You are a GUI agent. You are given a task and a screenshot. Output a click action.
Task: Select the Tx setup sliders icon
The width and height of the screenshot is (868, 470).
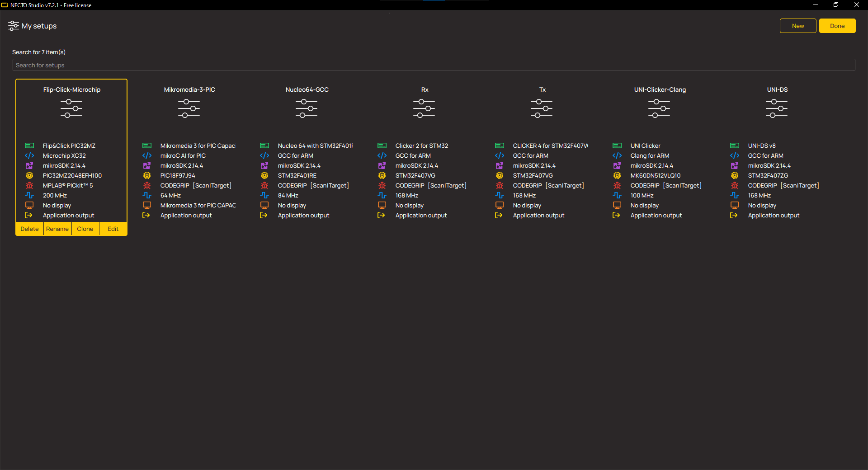pyautogui.click(x=542, y=108)
